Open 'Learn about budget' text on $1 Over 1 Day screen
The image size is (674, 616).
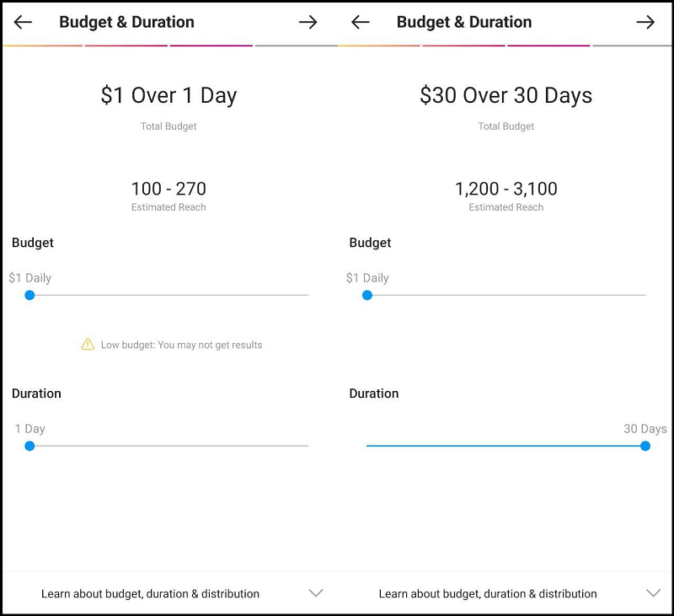tap(150, 593)
